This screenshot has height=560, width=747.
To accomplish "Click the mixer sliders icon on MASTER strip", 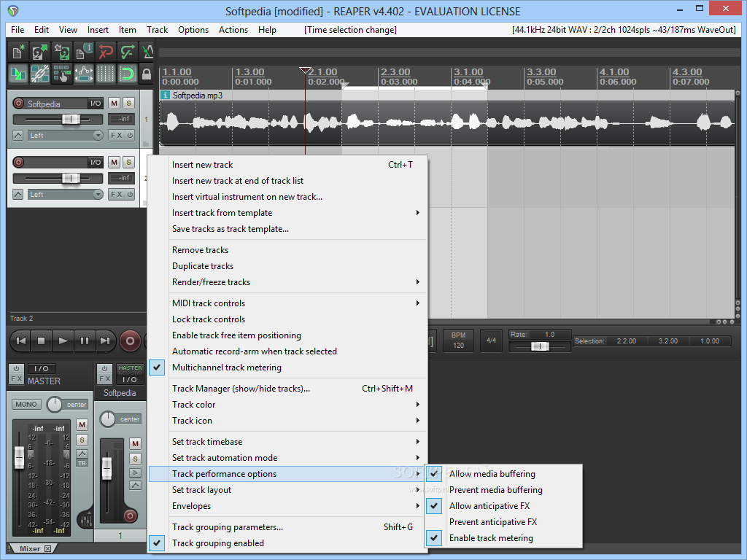I will point(86,519).
